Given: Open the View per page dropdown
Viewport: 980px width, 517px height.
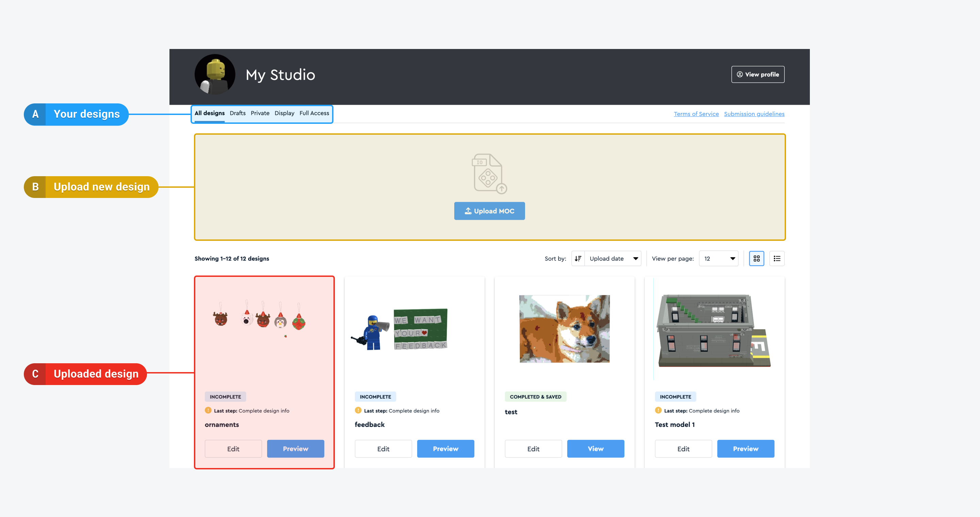Looking at the screenshot, I should pos(719,258).
